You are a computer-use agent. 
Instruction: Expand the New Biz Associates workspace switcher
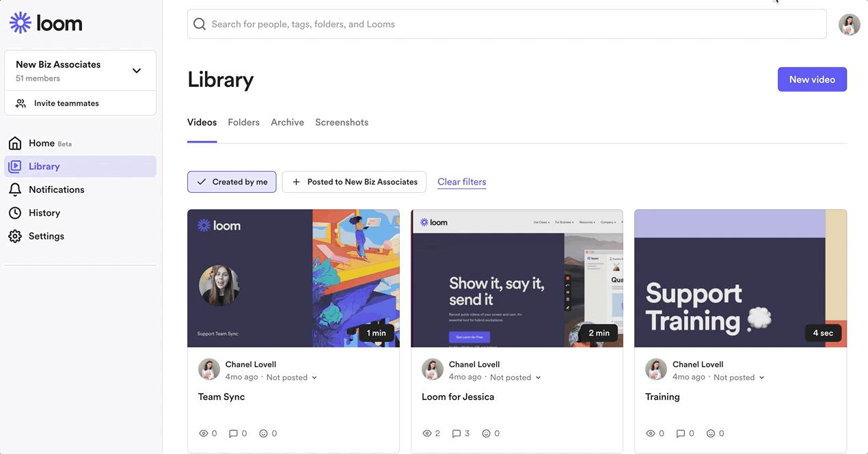tap(80, 70)
